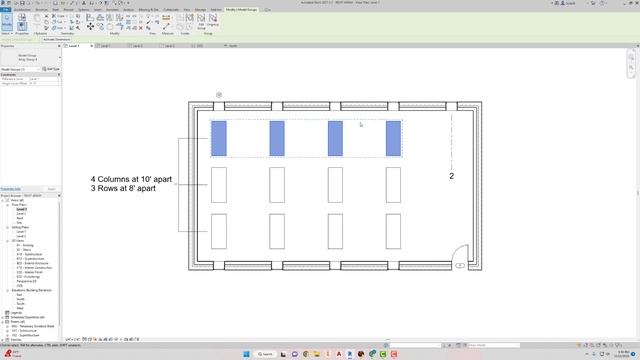This screenshot has height=360, width=640.
Task: Click the Rotate tool icon
Action: tap(110, 27)
